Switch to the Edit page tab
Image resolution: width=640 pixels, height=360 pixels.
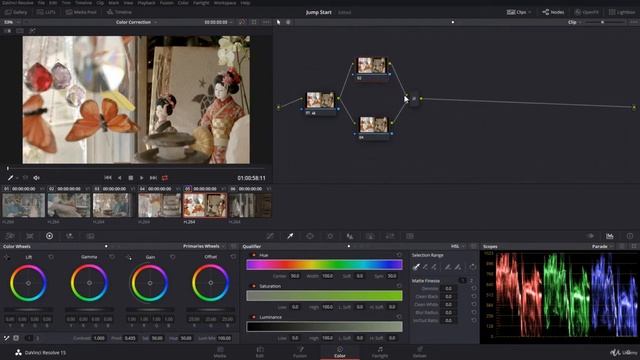(x=260, y=352)
